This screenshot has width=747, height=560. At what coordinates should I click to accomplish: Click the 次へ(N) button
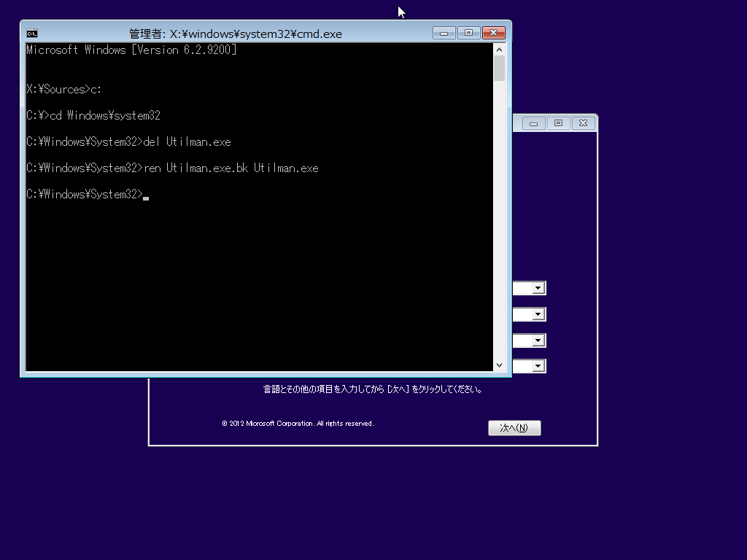[x=514, y=427]
